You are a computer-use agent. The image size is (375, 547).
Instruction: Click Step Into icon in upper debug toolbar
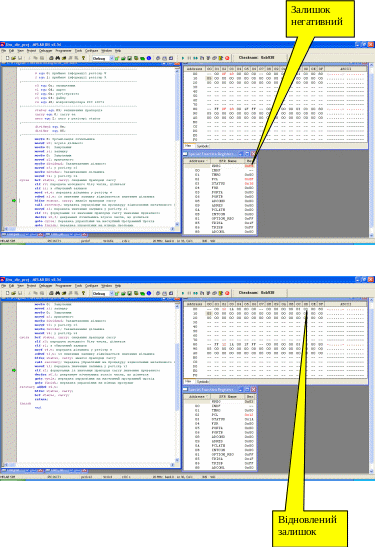tap(202, 58)
